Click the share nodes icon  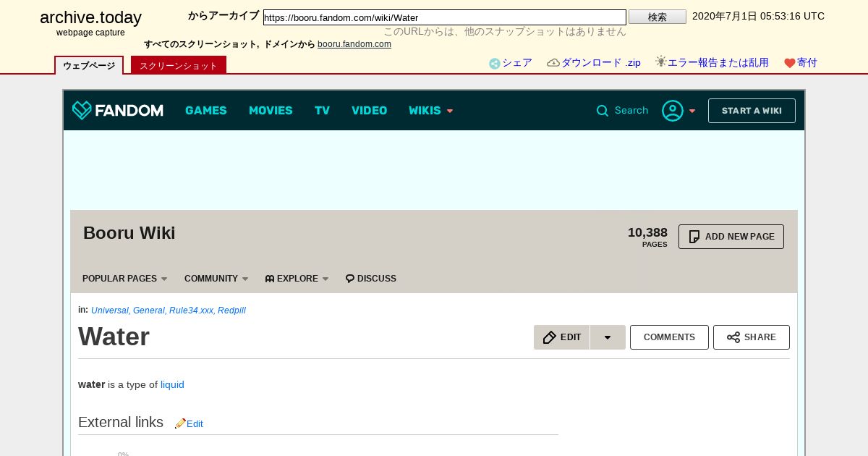coord(733,337)
